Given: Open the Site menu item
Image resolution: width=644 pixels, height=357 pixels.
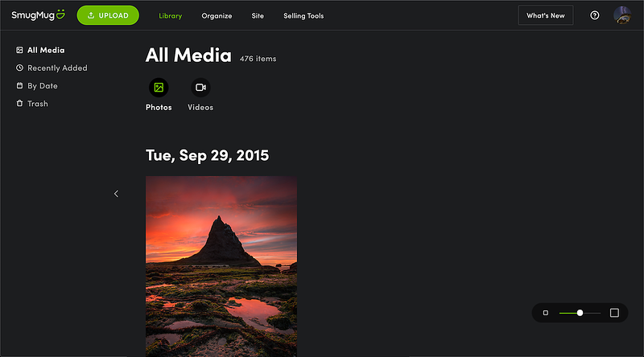Looking at the screenshot, I should [258, 16].
